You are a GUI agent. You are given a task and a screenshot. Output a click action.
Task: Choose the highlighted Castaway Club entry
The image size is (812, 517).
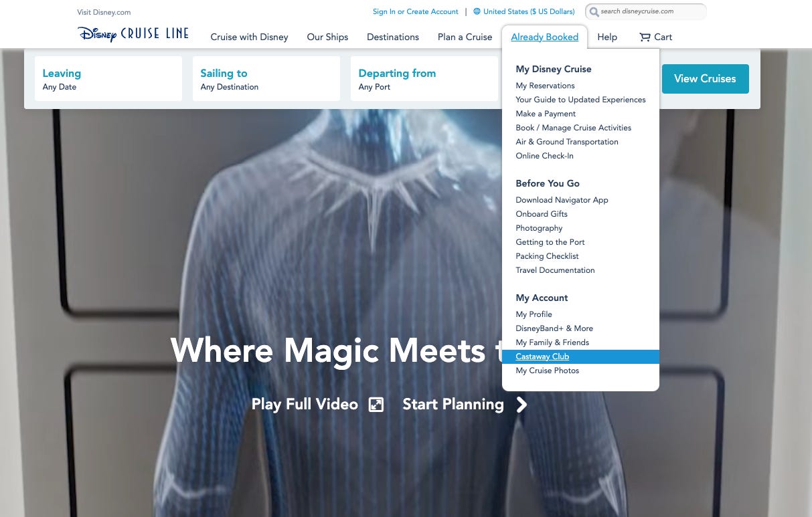pyautogui.click(x=580, y=356)
